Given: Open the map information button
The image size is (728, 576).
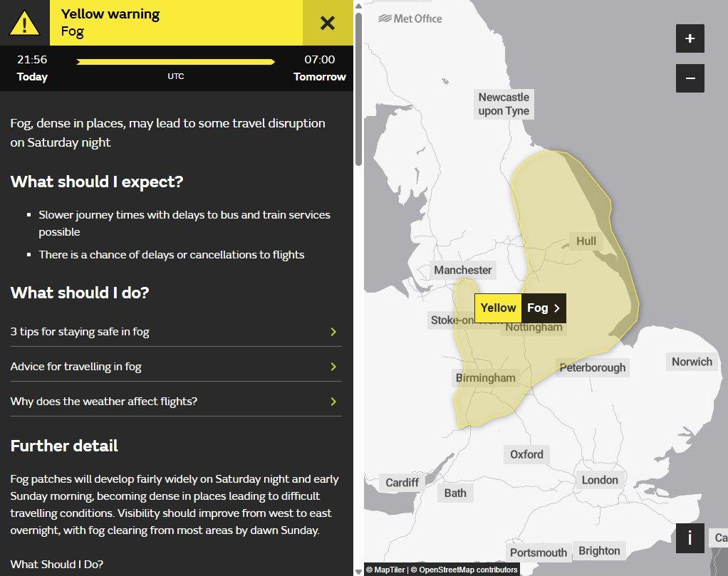Looking at the screenshot, I should tap(690, 538).
